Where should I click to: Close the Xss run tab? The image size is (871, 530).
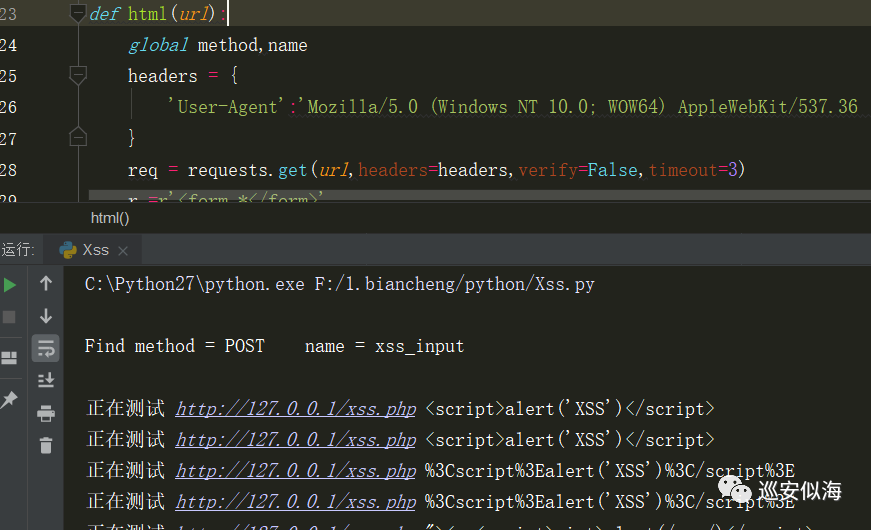[x=123, y=251]
